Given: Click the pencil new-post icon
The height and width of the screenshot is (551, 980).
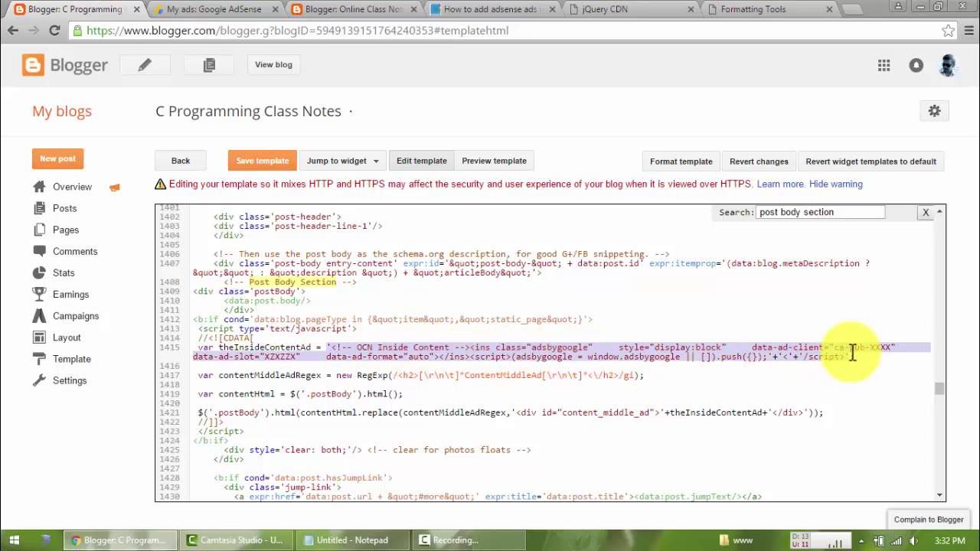Looking at the screenshot, I should [x=145, y=65].
